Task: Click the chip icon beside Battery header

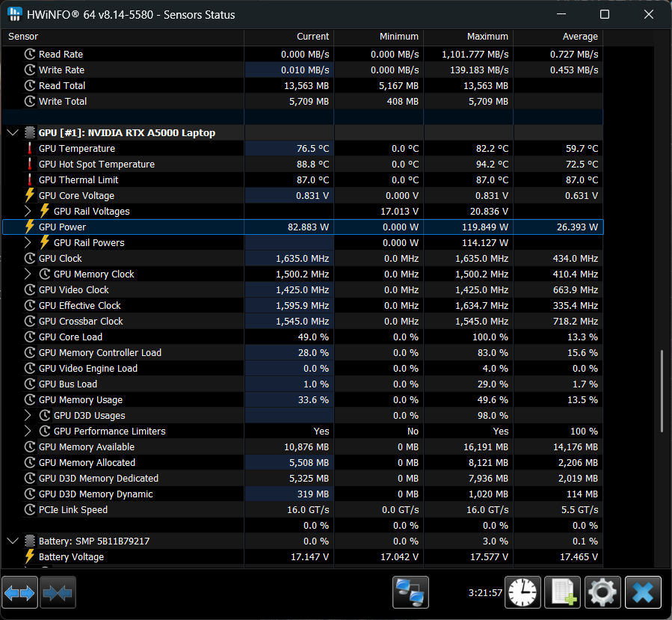Action: [30, 541]
